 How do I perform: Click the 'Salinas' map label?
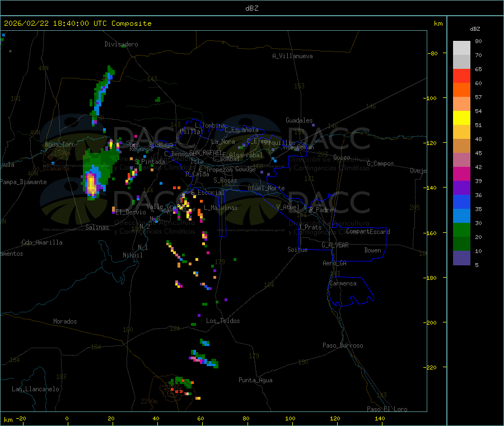[x=97, y=227]
